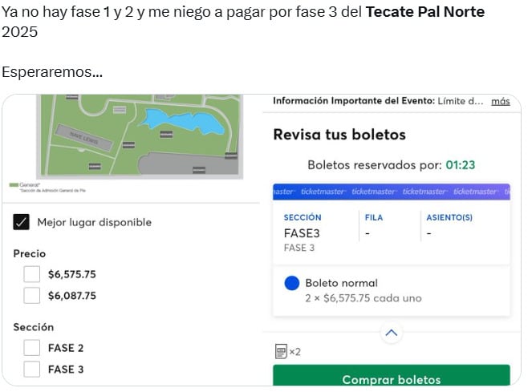The image size is (532, 392).
Task: Click the green General legend swatch
Action: pos(14,184)
